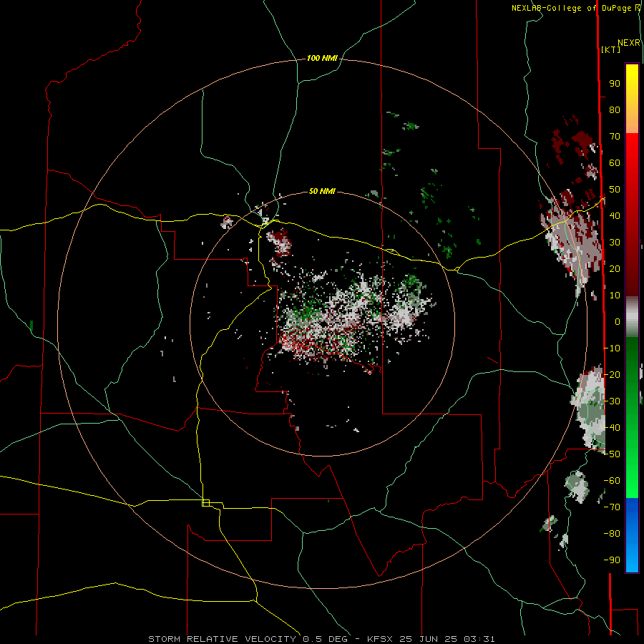Select the 80 value on velocity scale
Screen dimensions: 644x644
615,110
